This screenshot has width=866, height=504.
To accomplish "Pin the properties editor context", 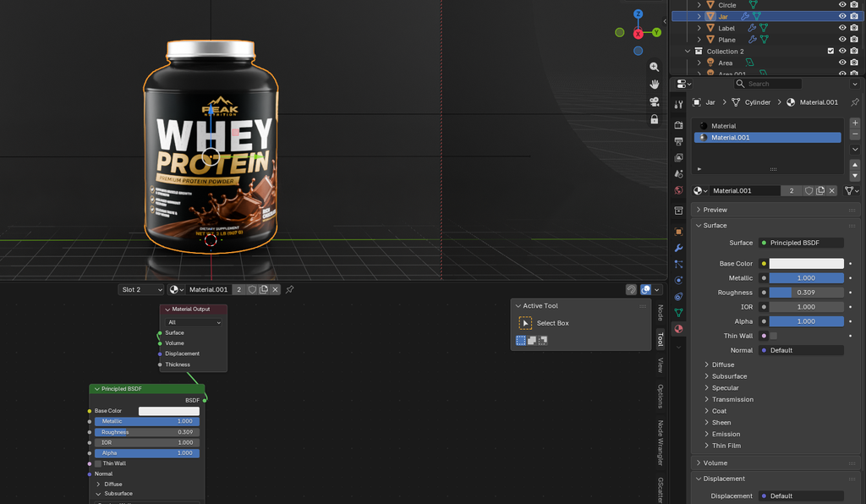I will (x=855, y=102).
